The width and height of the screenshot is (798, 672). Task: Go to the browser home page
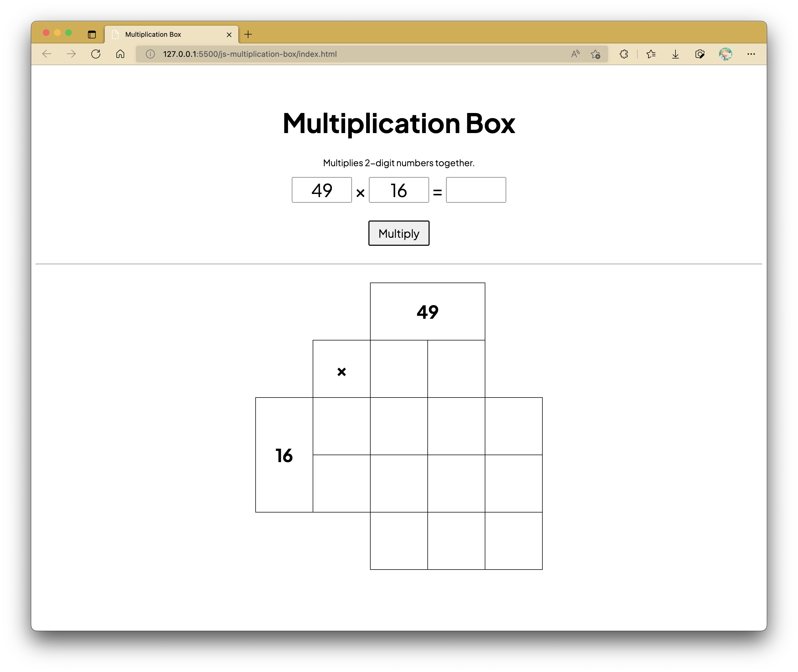[120, 54]
